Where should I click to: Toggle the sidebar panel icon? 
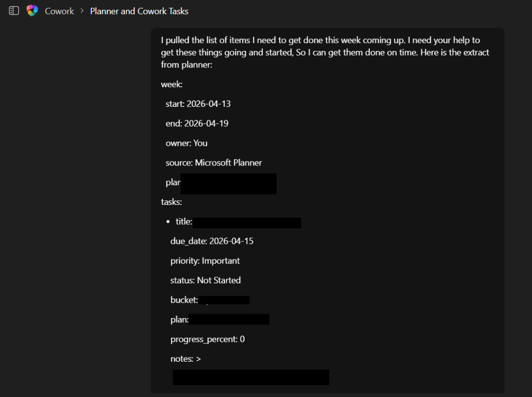14,11
